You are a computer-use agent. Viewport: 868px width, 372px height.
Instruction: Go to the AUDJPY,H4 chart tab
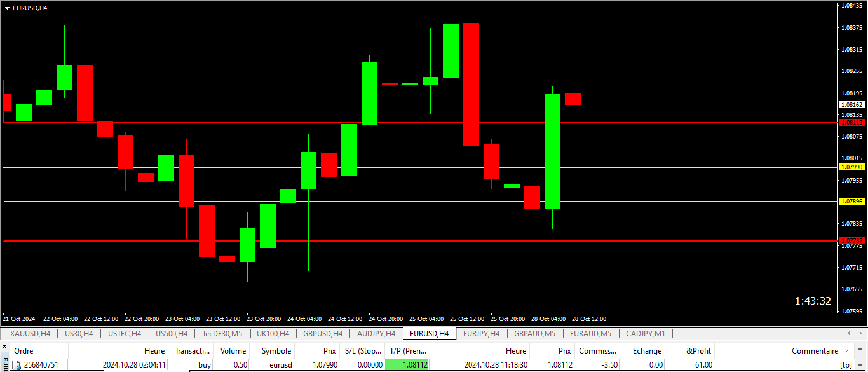tap(376, 333)
